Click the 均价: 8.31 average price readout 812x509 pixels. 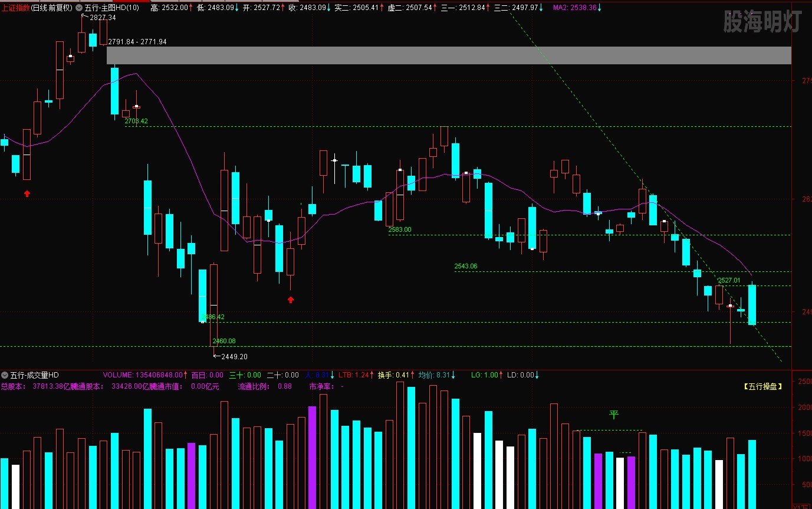437,375
